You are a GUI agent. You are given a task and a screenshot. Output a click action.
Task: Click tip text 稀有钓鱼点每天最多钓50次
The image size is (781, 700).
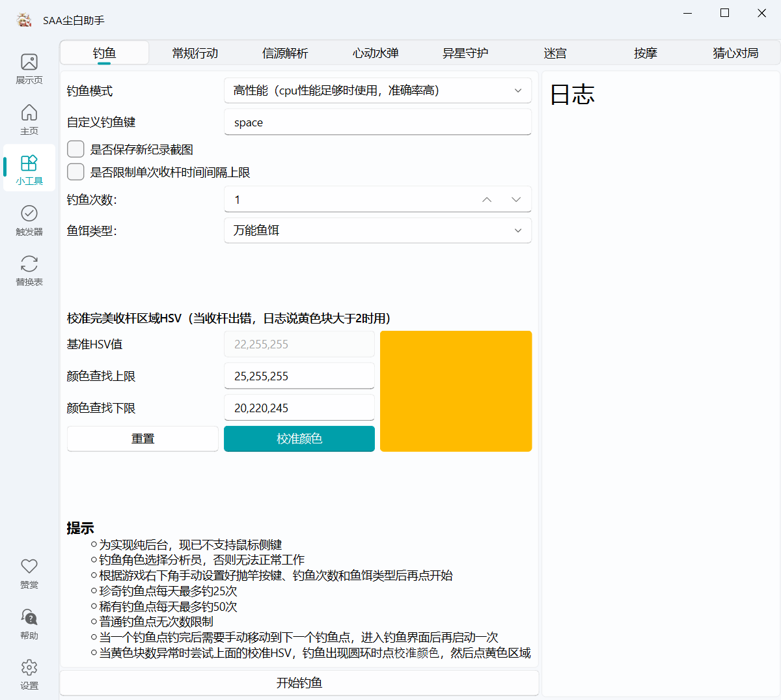click(x=168, y=607)
